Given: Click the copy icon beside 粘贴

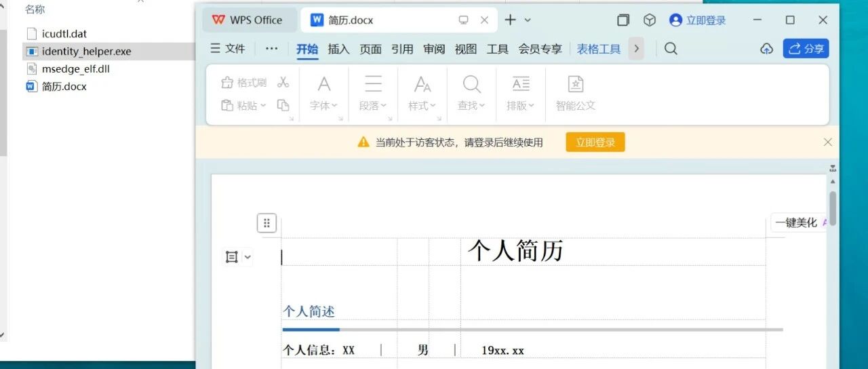Looking at the screenshot, I should point(283,105).
